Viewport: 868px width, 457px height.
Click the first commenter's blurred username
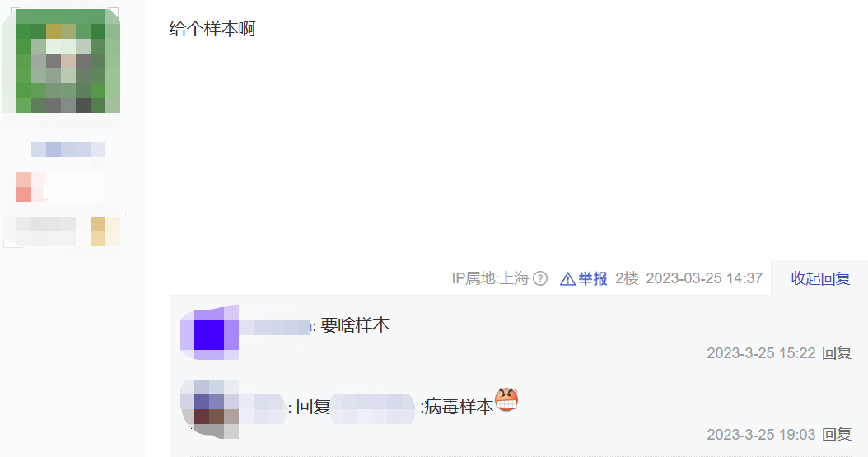[275, 327]
